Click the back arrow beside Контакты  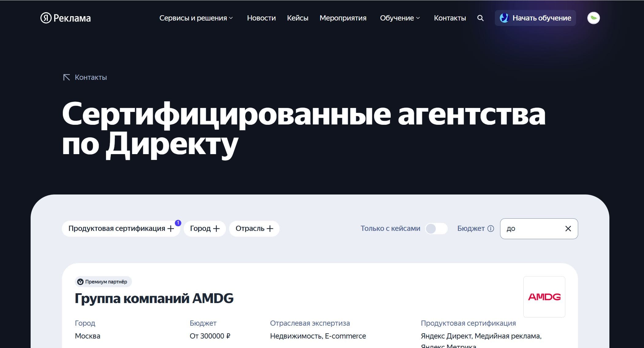click(x=66, y=77)
